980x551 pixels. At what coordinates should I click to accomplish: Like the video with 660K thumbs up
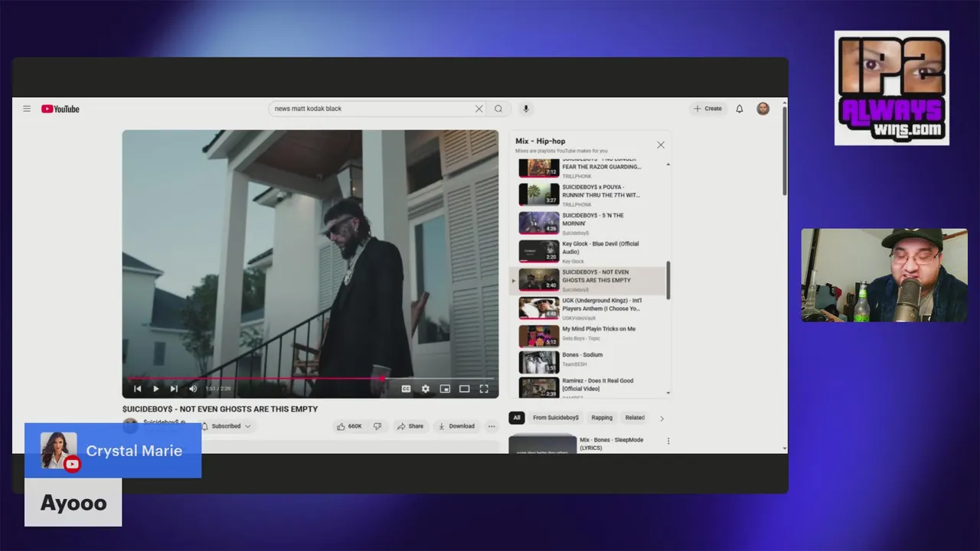tap(349, 426)
